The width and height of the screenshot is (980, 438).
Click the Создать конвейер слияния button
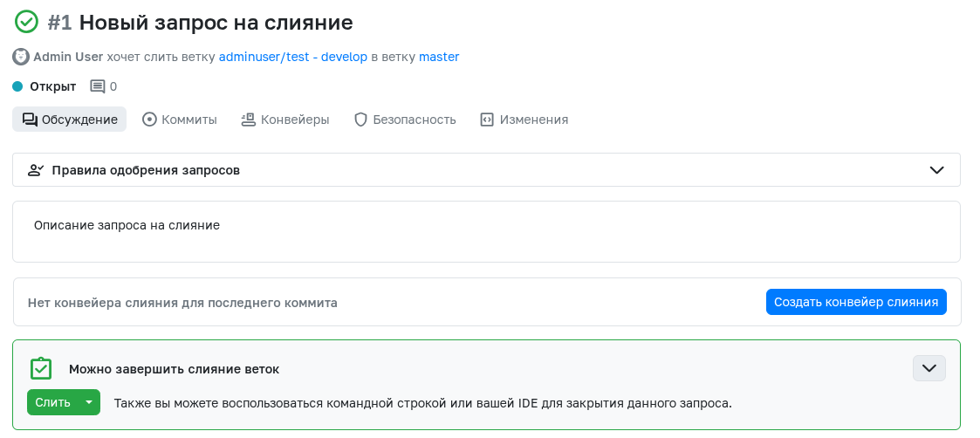(856, 302)
